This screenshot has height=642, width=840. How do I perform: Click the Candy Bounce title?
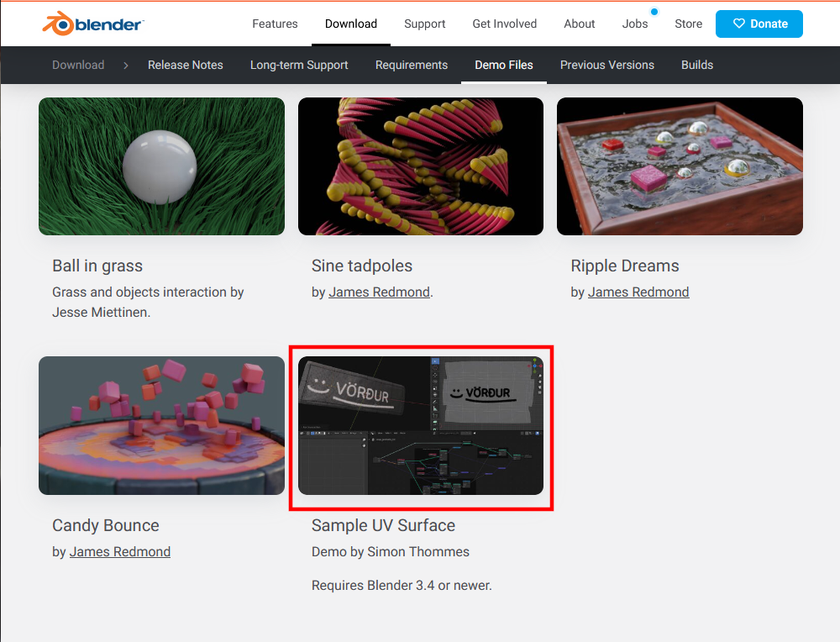[x=106, y=525]
